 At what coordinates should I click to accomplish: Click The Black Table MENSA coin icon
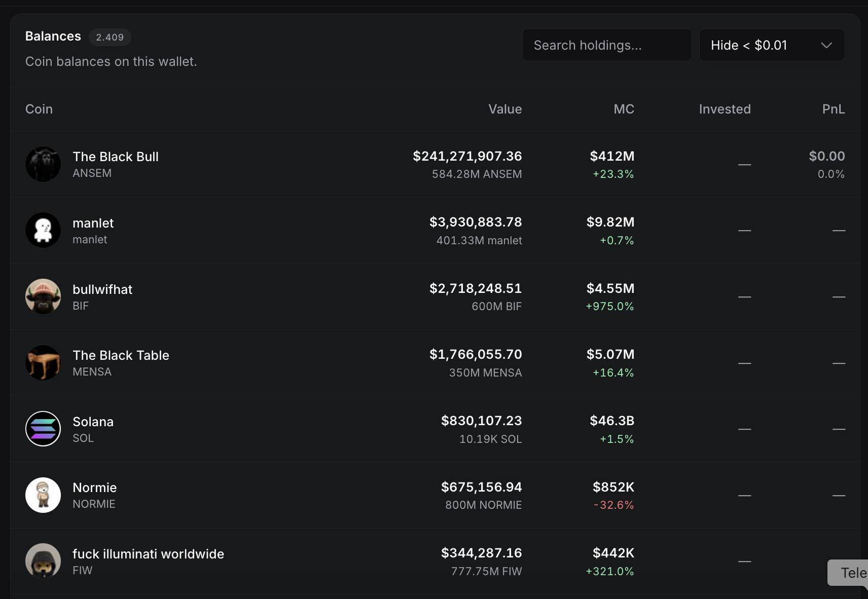43,363
